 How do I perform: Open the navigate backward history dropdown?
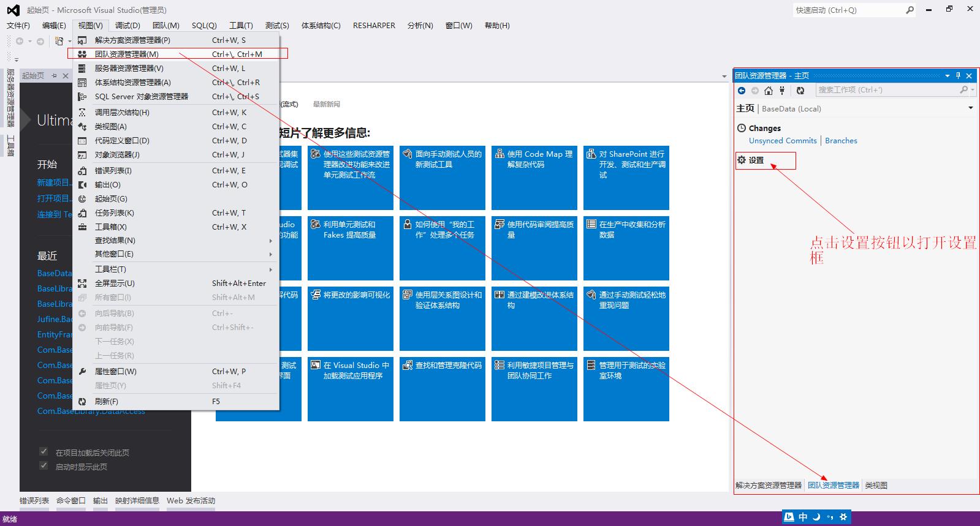point(29,41)
